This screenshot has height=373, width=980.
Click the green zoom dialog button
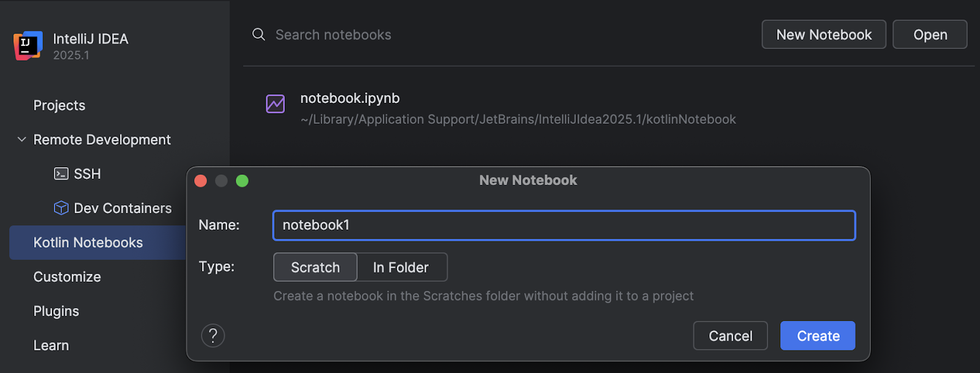click(x=242, y=181)
